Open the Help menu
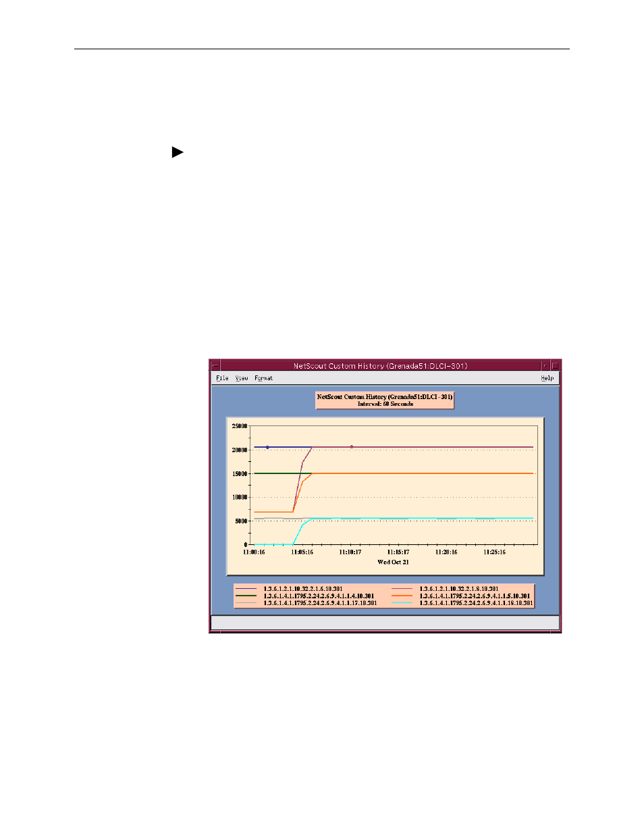Image resolution: width=644 pixels, height=834 pixels. pos(547,378)
